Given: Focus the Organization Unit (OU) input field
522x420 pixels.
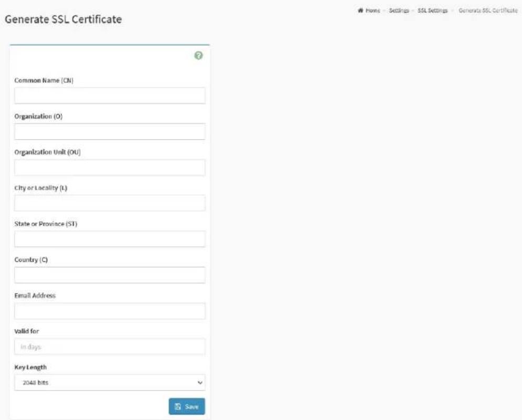Looking at the screenshot, I should pyautogui.click(x=110, y=167).
